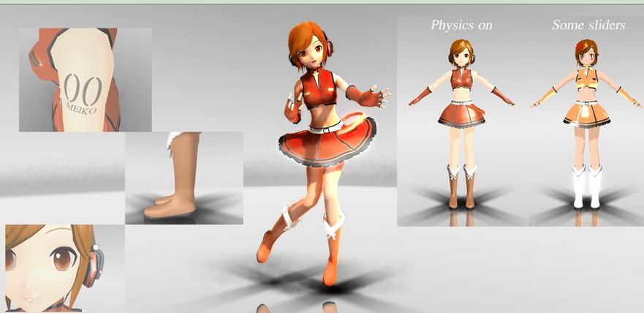Screen dimensions: 644x313
Task: Select the T-pose model under Physics on
Action: point(461,124)
